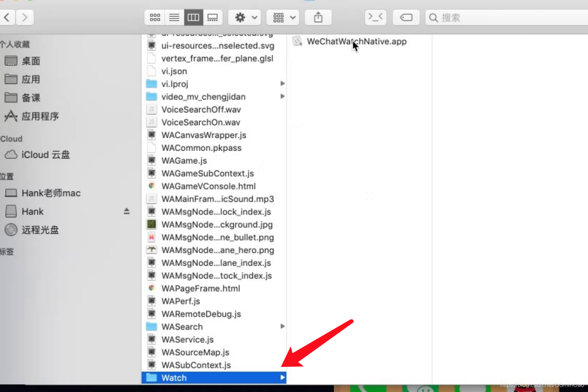Click the terminal-style toolbar button

coord(376,17)
